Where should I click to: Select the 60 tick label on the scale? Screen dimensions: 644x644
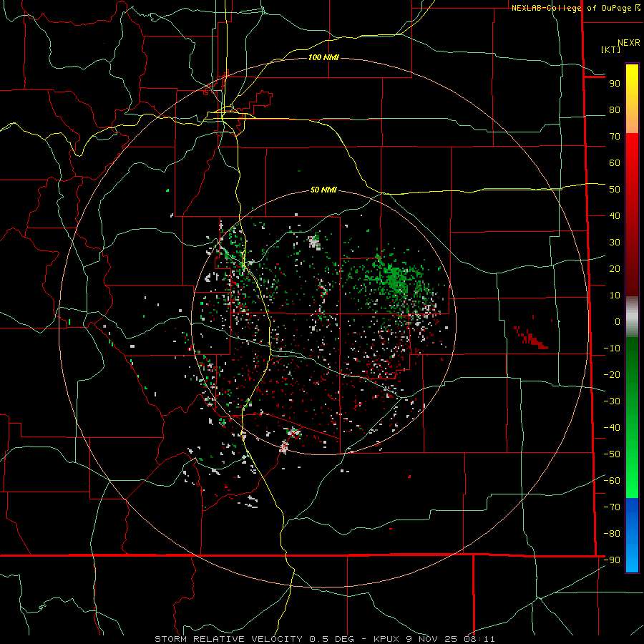tap(615, 163)
